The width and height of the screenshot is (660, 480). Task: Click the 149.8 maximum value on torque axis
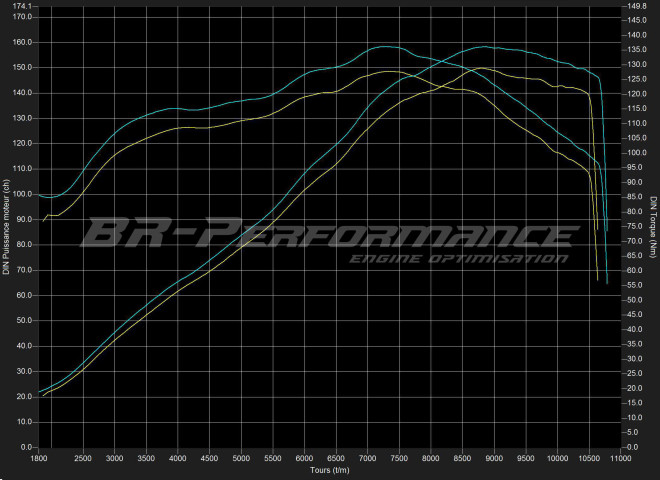click(636, 6)
